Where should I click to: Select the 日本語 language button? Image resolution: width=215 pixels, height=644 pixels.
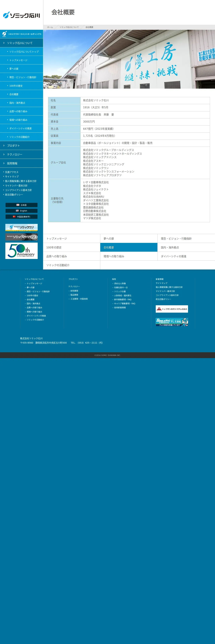click(x=22, y=205)
